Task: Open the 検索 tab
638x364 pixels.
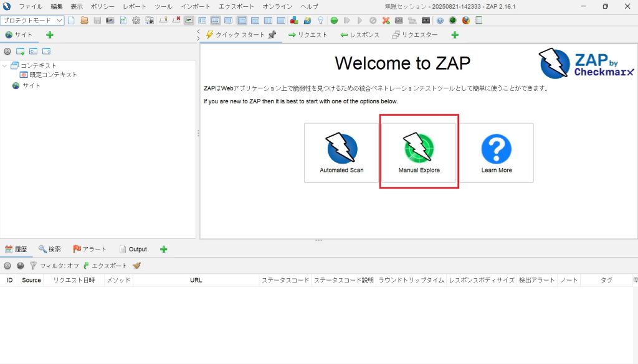Action: click(50, 250)
